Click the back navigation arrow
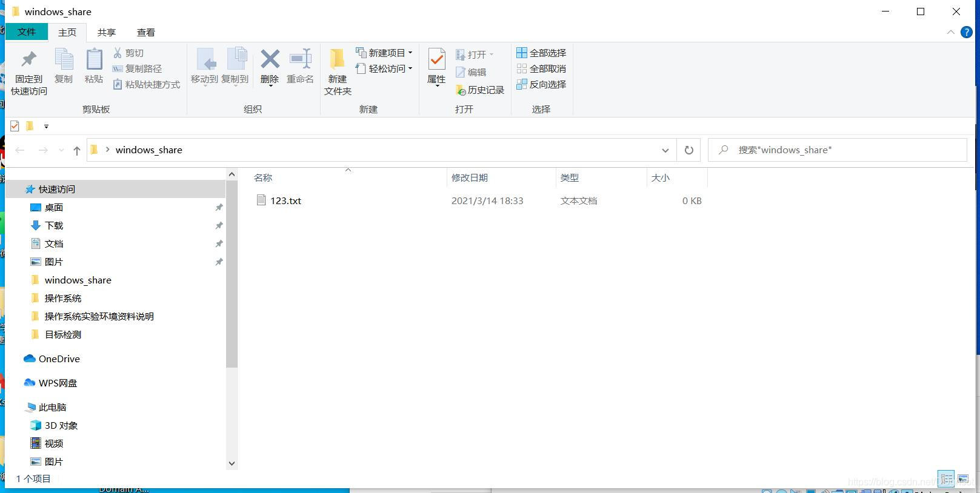The height and width of the screenshot is (493, 980). point(19,150)
